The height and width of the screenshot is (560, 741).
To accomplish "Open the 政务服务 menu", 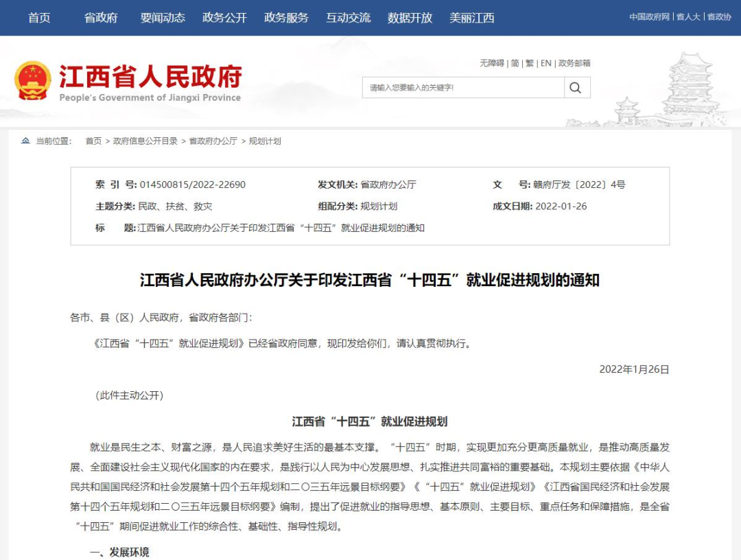I will tap(286, 18).
